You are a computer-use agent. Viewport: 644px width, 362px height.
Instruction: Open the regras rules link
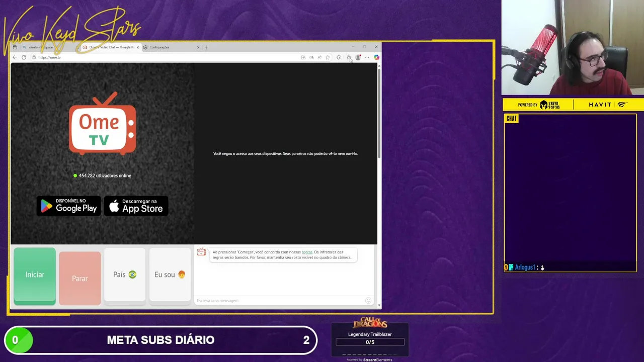(307, 252)
